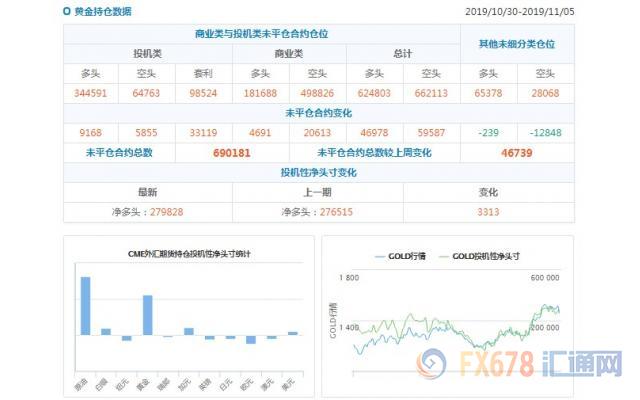This screenshot has height=400, width=640.
Task: Click the 商业类 column group header
Action: pyautogui.click(x=289, y=54)
